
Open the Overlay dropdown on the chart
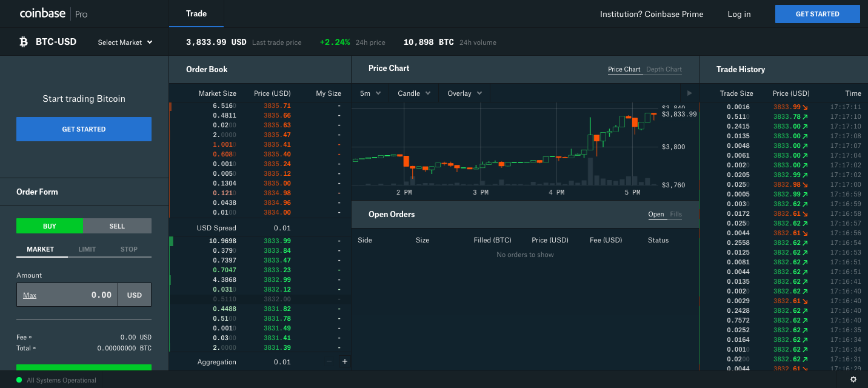point(464,93)
